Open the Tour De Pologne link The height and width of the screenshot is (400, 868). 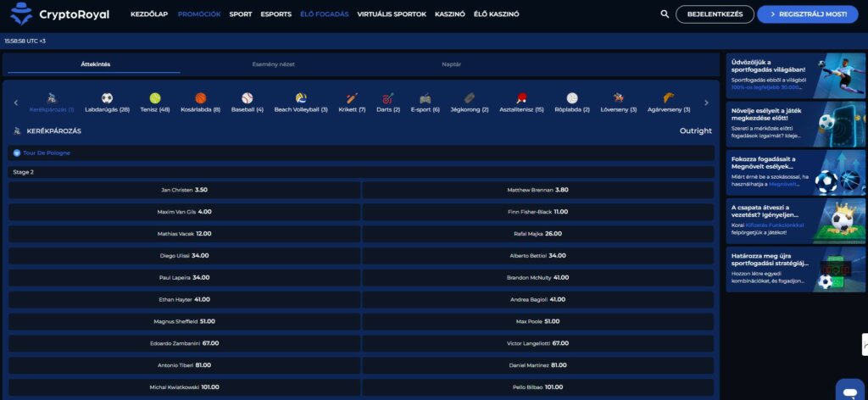pos(47,153)
